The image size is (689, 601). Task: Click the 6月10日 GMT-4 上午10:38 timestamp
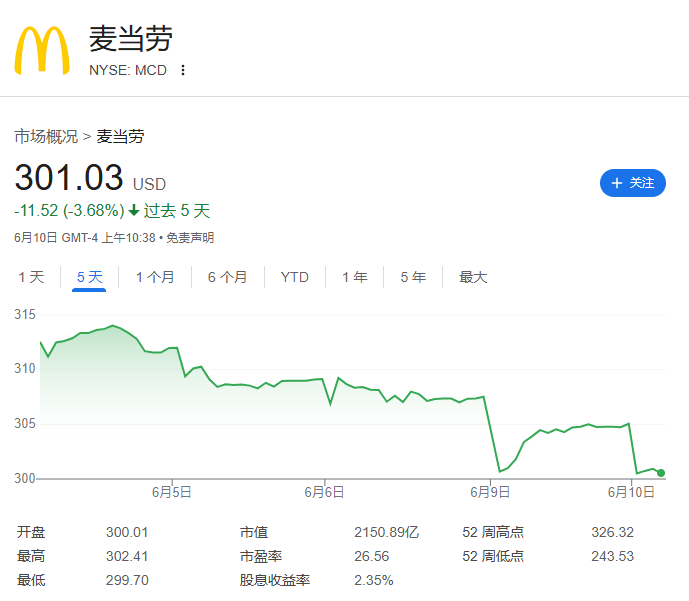point(85,238)
